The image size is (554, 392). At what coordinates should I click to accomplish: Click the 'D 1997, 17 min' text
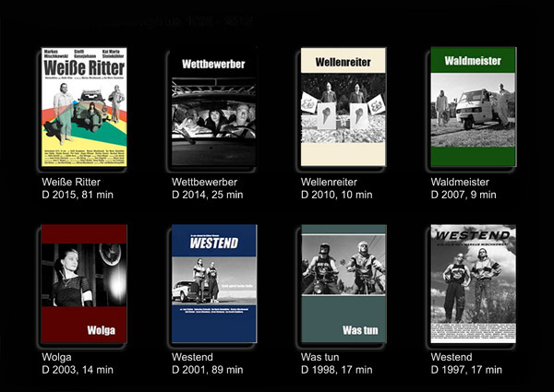point(466,370)
